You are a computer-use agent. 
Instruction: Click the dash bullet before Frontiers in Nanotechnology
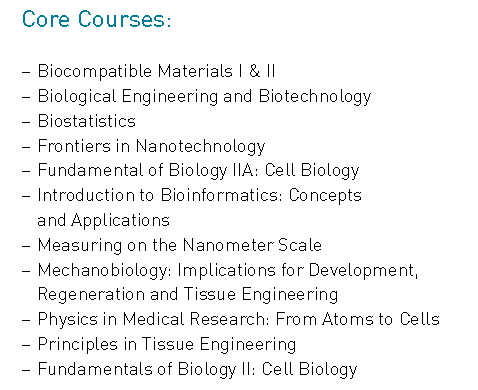pyautogui.click(x=26, y=147)
